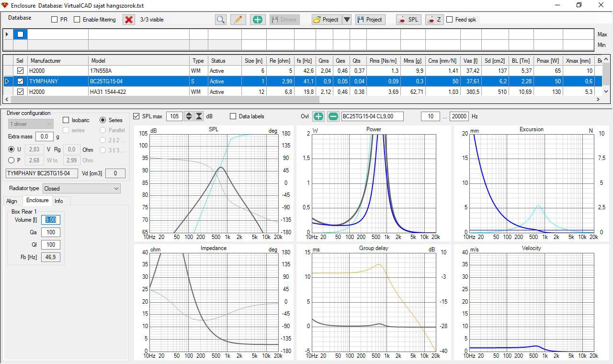This screenshot has width=613, height=364.
Task: Enable the Isobaric checkbox
Action: pos(67,120)
